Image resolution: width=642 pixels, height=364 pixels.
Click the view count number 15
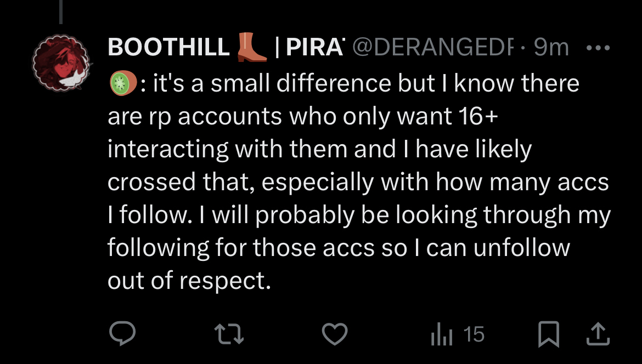[x=474, y=334]
